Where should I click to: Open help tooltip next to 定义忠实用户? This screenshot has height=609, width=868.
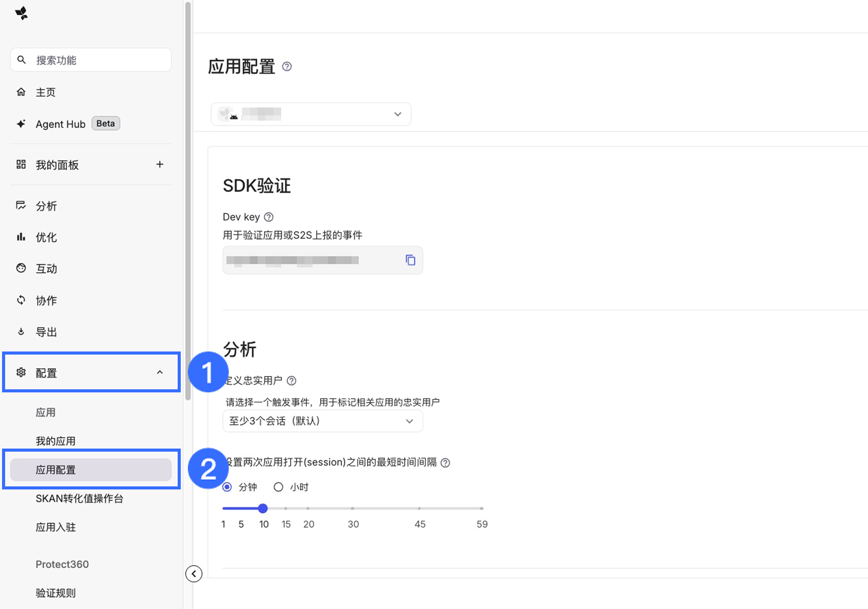tap(292, 381)
